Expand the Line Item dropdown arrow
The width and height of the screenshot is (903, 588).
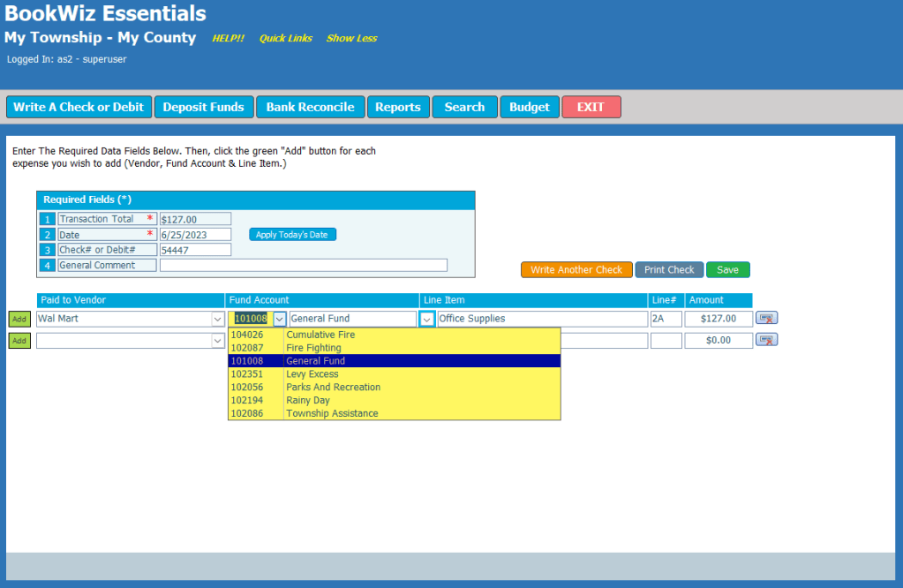pos(427,320)
